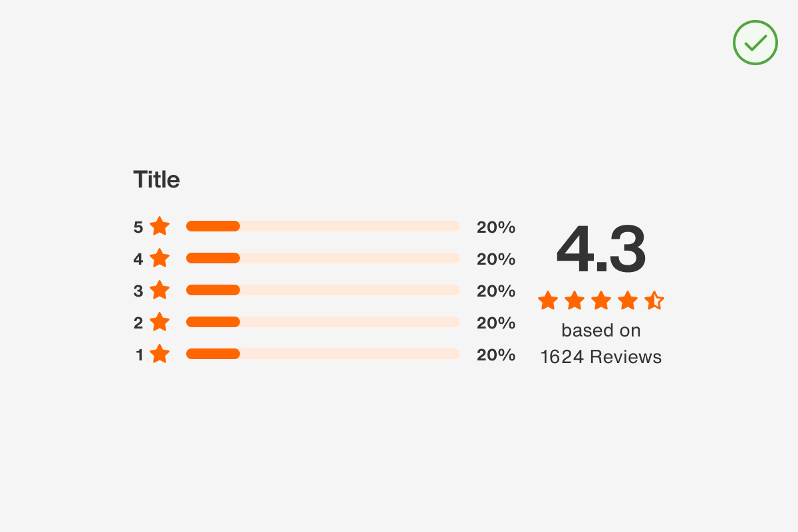Click the star icon beside rating 1
Viewport: 798px width, 532px height.
click(x=160, y=354)
